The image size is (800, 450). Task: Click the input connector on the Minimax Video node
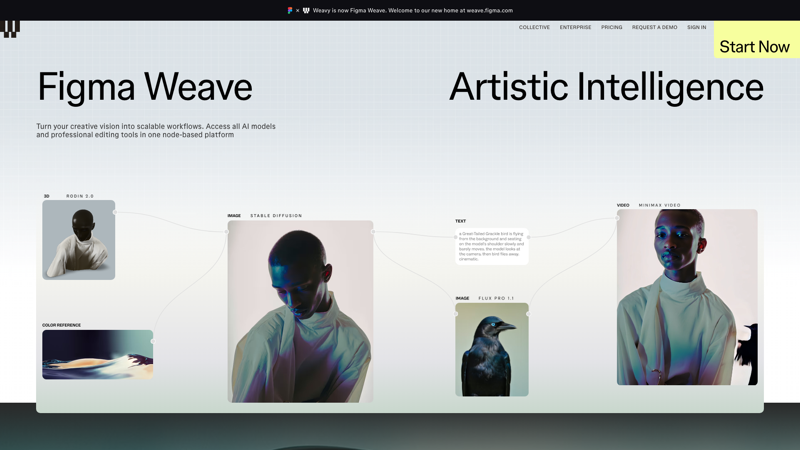[x=617, y=218]
